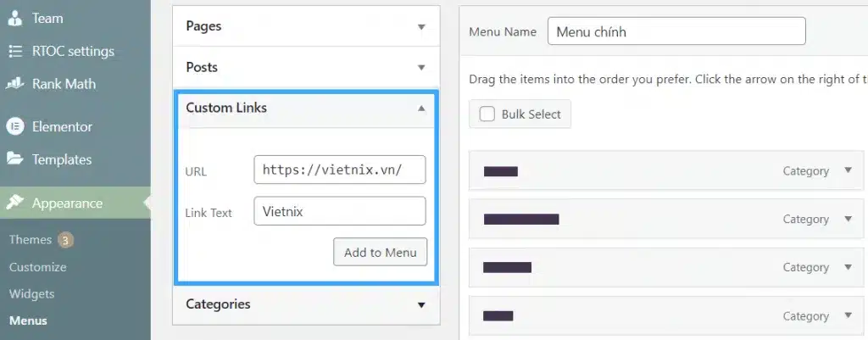Open the Widgets submenu item
This screenshot has width=868, height=340.
coord(31,294)
